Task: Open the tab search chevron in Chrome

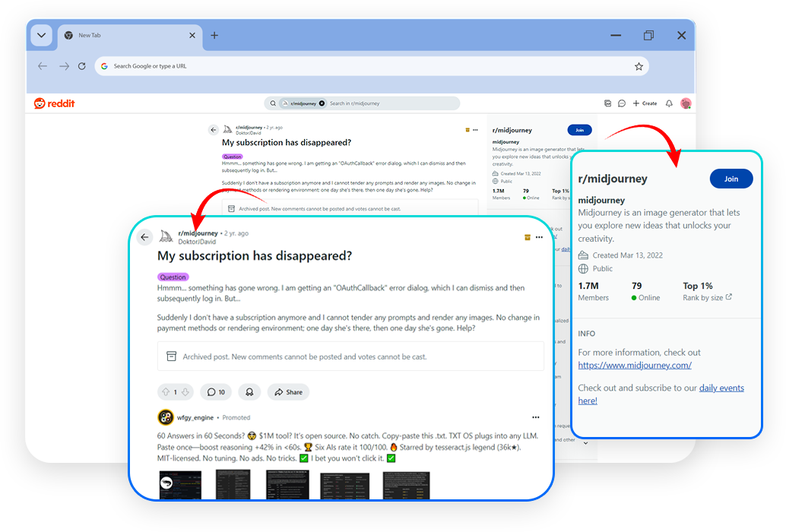Action: pyautogui.click(x=42, y=36)
